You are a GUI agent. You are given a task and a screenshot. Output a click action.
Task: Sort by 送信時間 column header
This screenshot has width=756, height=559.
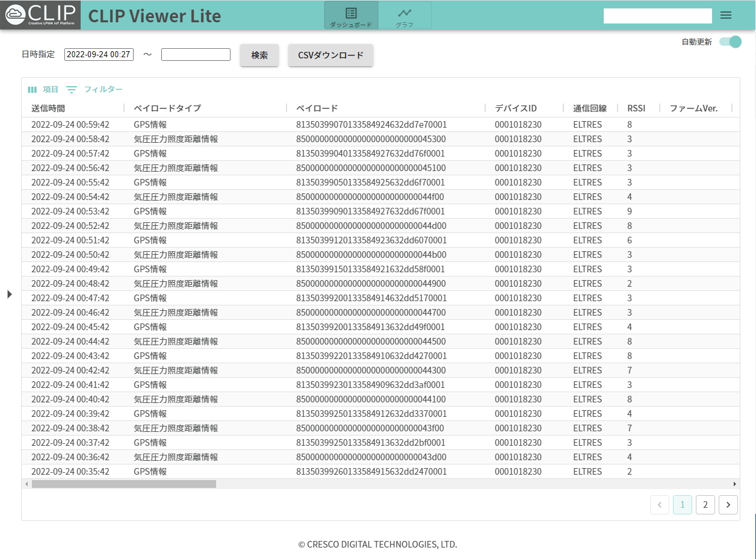pyautogui.click(x=48, y=108)
